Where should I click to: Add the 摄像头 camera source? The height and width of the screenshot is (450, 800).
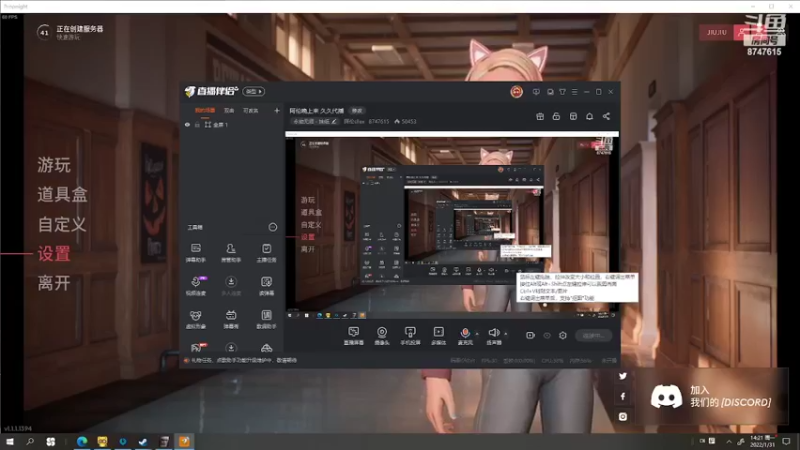382,336
